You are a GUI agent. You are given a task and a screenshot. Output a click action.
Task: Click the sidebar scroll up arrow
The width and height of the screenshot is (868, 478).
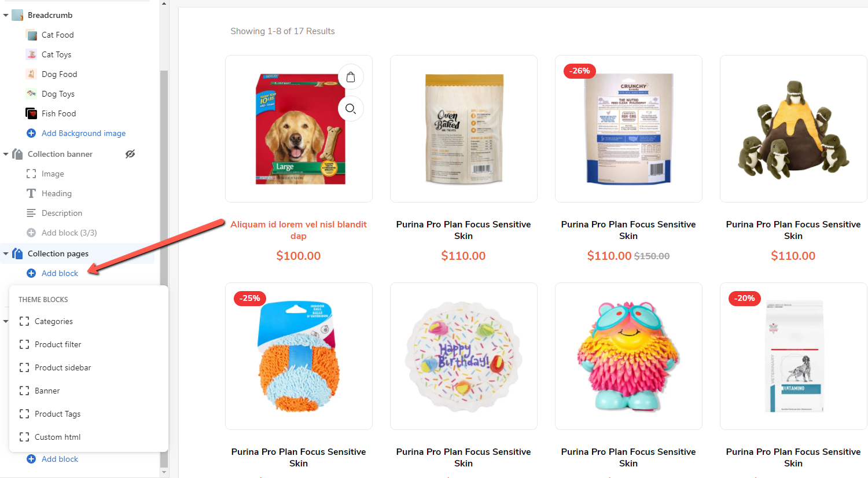tap(164, 3)
